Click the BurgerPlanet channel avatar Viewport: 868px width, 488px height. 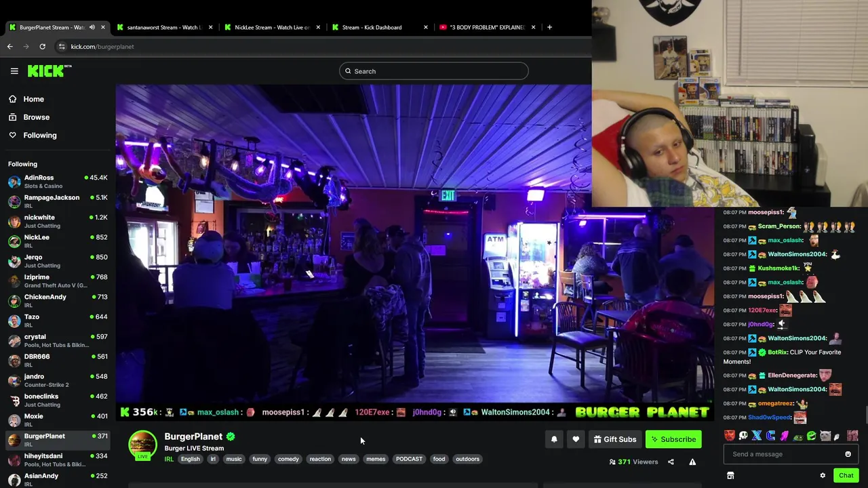(142, 445)
